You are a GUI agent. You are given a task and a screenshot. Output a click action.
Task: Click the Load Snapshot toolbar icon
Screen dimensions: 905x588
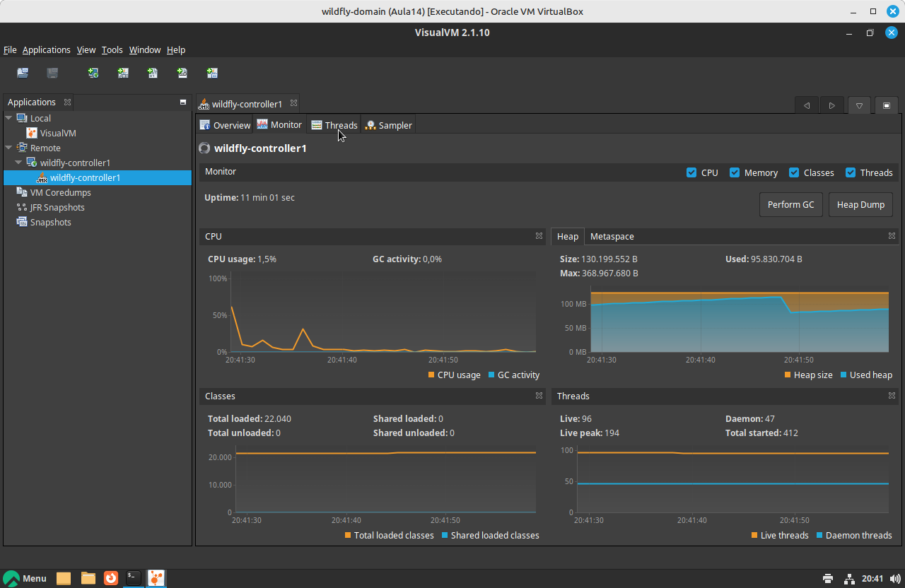(x=23, y=73)
